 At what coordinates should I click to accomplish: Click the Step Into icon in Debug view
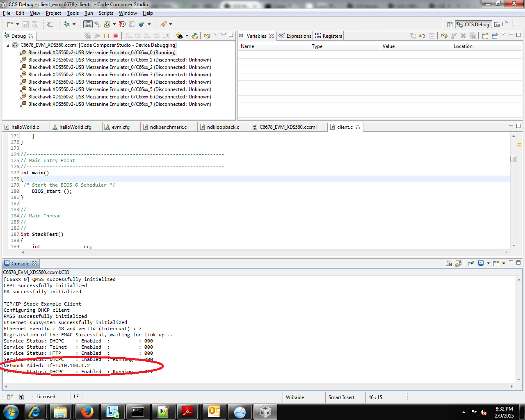[x=128, y=36]
